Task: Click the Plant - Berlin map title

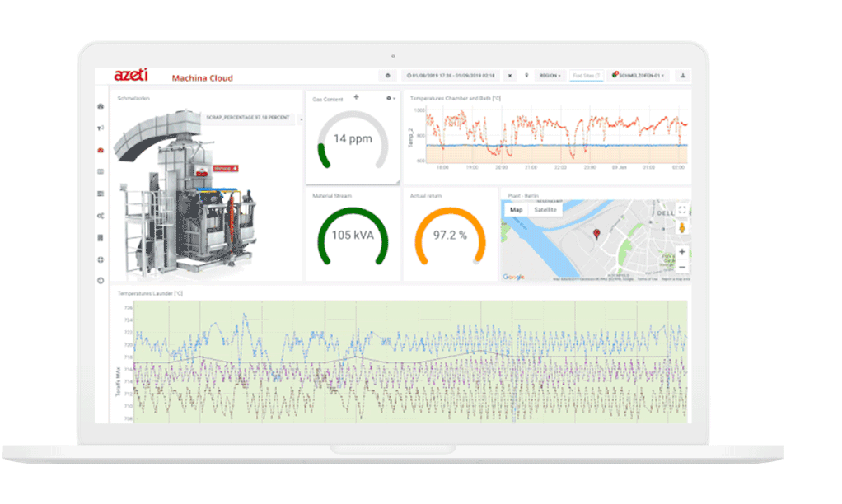Action: coord(523,196)
